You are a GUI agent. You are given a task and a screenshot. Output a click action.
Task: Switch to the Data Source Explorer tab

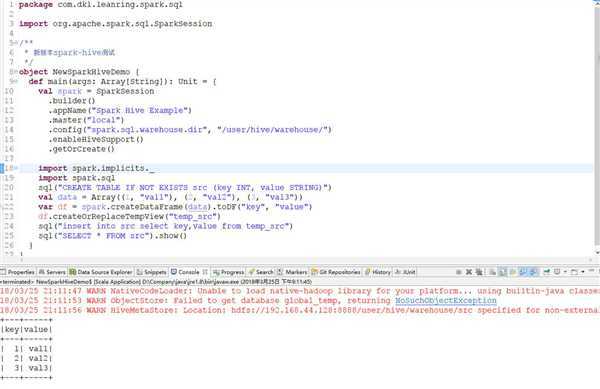(101, 272)
